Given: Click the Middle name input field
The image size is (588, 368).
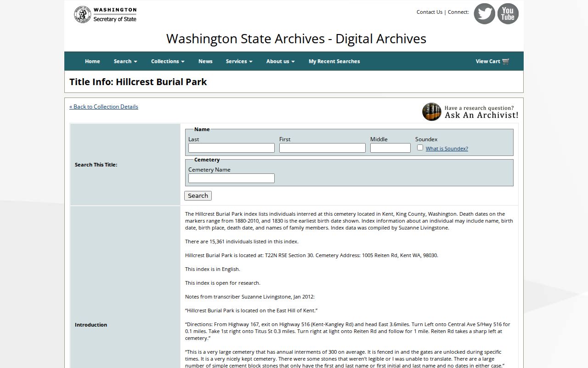Looking at the screenshot, I should pos(390,148).
